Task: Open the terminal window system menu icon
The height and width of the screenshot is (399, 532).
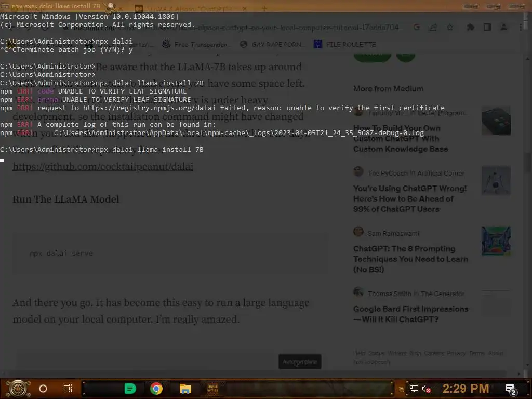Action: (x=4, y=6)
